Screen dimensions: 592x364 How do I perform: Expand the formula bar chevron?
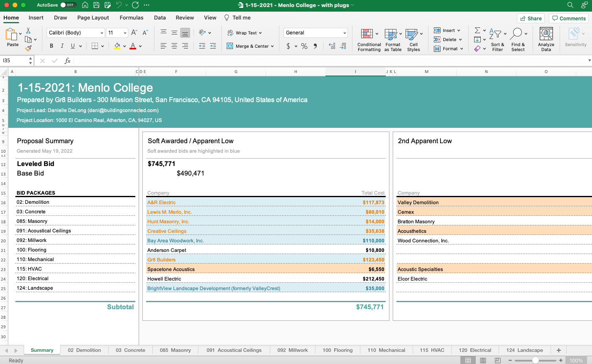coord(589,61)
